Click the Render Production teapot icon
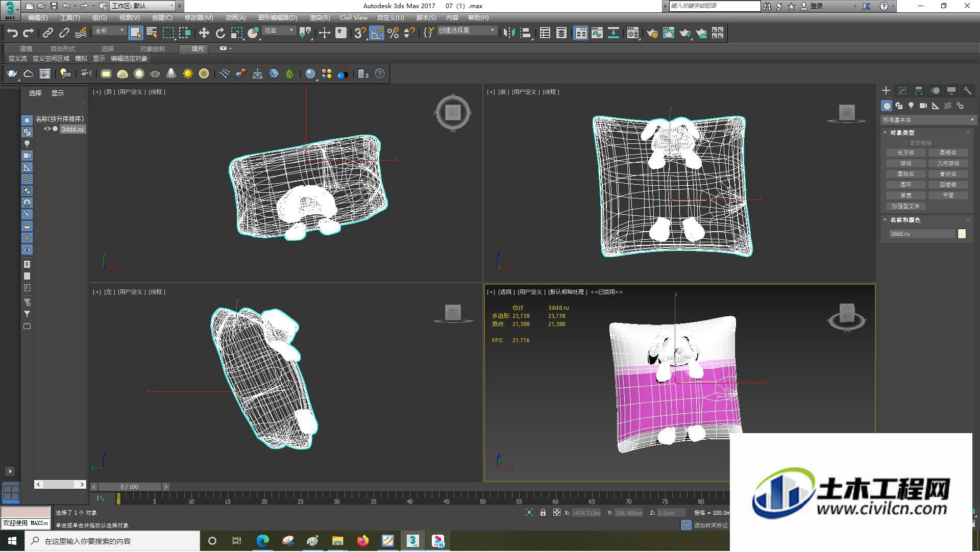This screenshot has width=980, height=552. (x=685, y=33)
